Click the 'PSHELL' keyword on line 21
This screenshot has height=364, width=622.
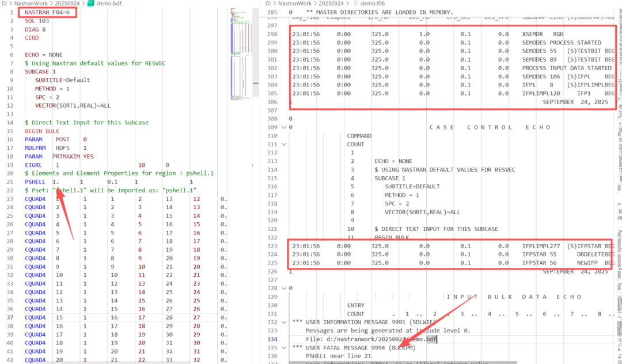[x=35, y=182]
